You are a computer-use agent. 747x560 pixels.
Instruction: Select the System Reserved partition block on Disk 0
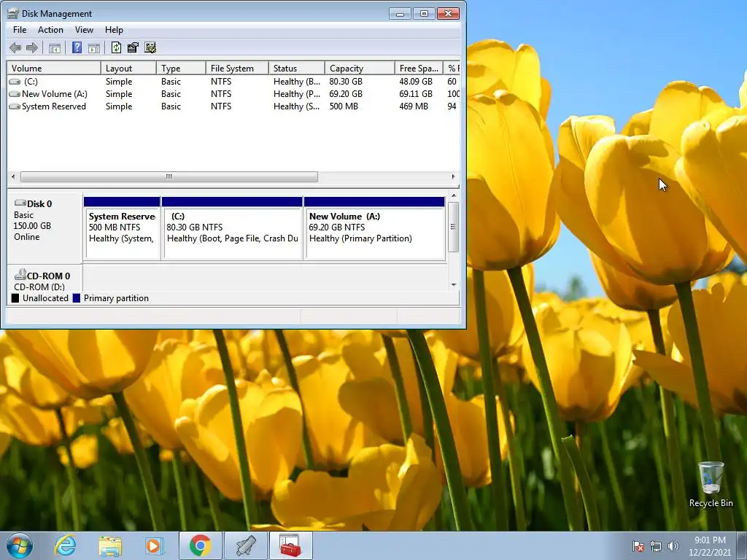[x=122, y=228]
